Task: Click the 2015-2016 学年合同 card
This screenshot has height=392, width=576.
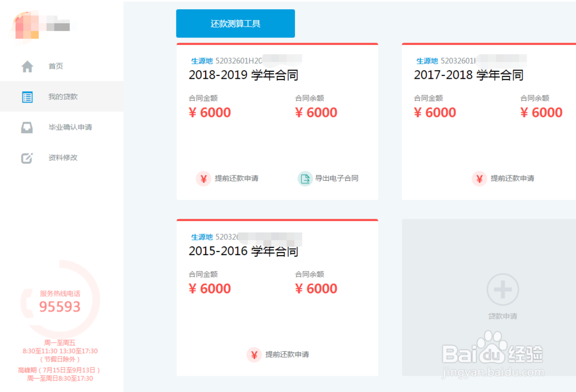Action: 277,288
